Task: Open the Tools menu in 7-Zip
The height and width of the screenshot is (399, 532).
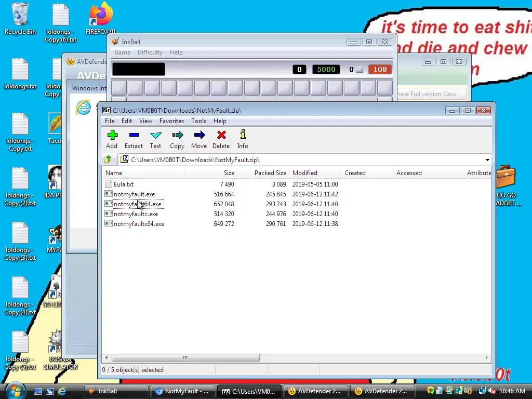Action: [198, 121]
